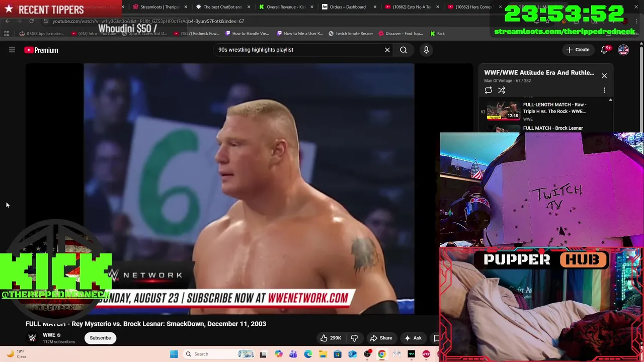Toggle loop playlist
Image resolution: width=644 pixels, height=362 pixels.
point(488,90)
